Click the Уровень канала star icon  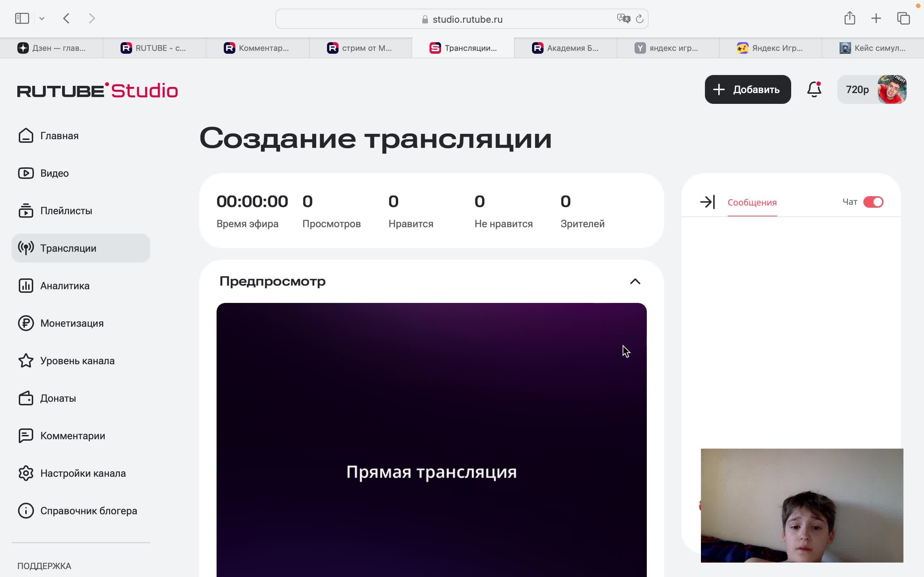[x=26, y=360]
